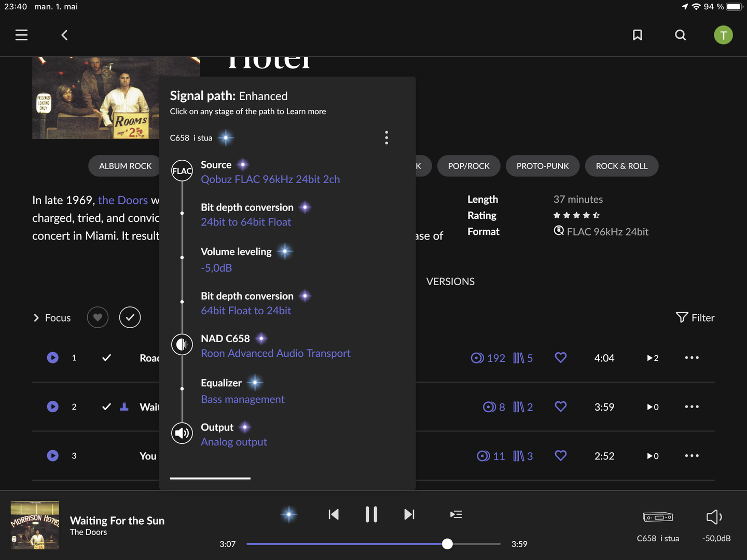
Task: Open the play queue
Action: 456,514
